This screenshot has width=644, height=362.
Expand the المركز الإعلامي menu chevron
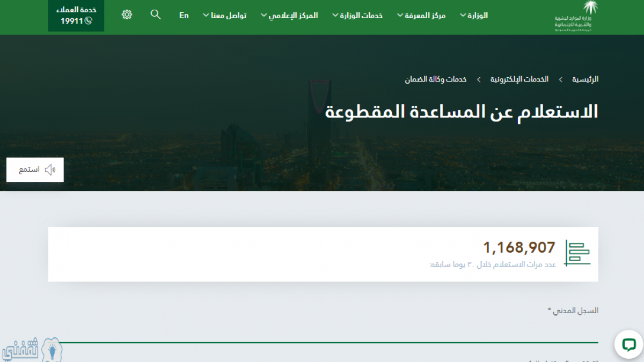click(x=264, y=16)
